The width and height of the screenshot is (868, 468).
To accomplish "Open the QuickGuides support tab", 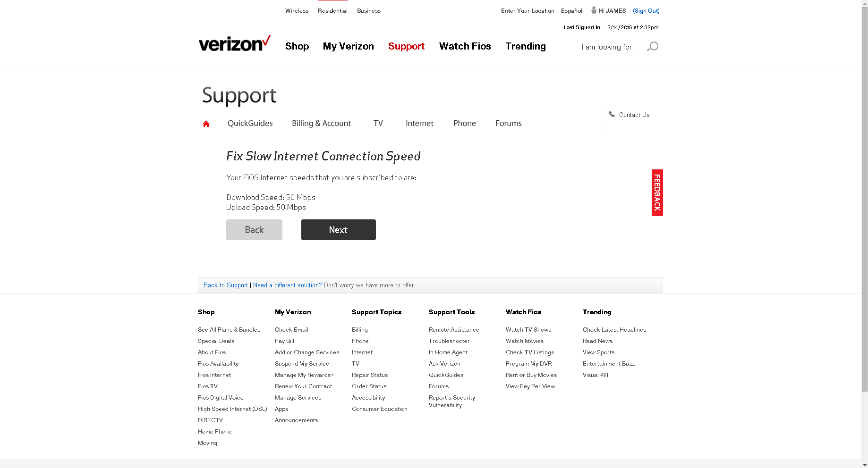I will pyautogui.click(x=250, y=123).
